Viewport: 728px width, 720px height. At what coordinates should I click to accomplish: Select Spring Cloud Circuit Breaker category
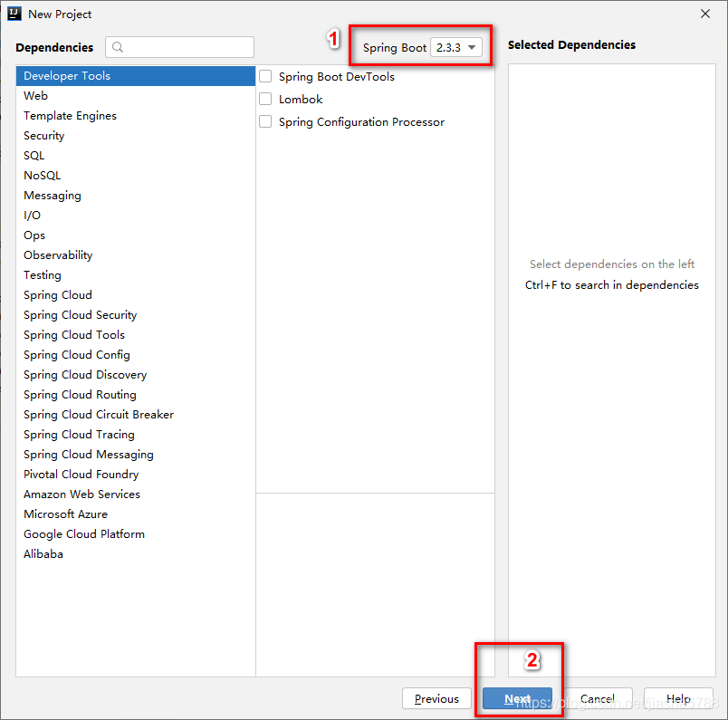(136, 415)
